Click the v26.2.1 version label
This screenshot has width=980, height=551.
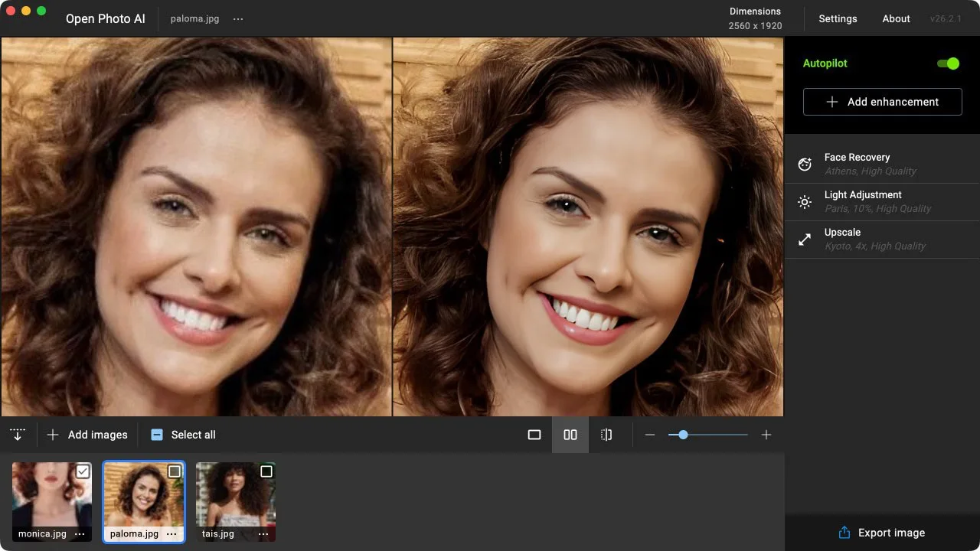click(946, 19)
